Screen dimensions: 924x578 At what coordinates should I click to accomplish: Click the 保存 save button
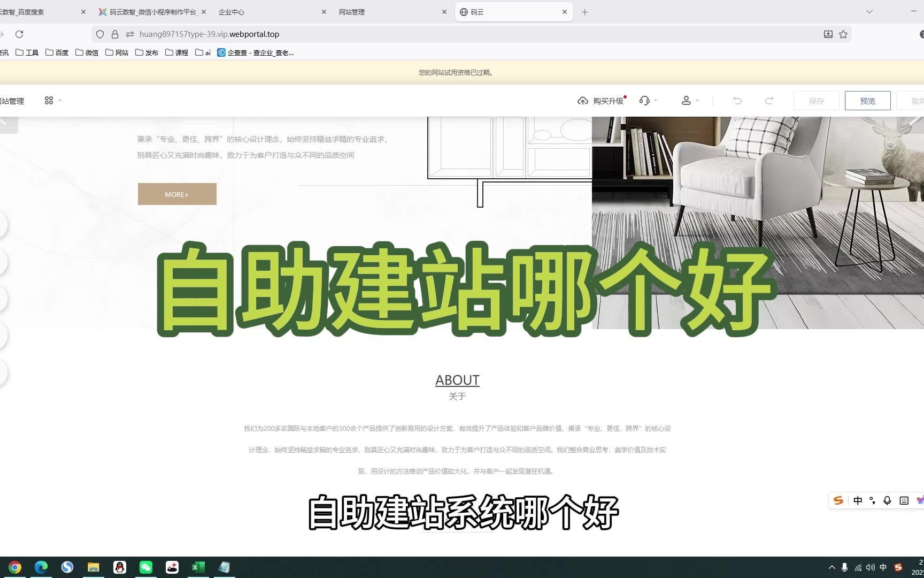(816, 101)
